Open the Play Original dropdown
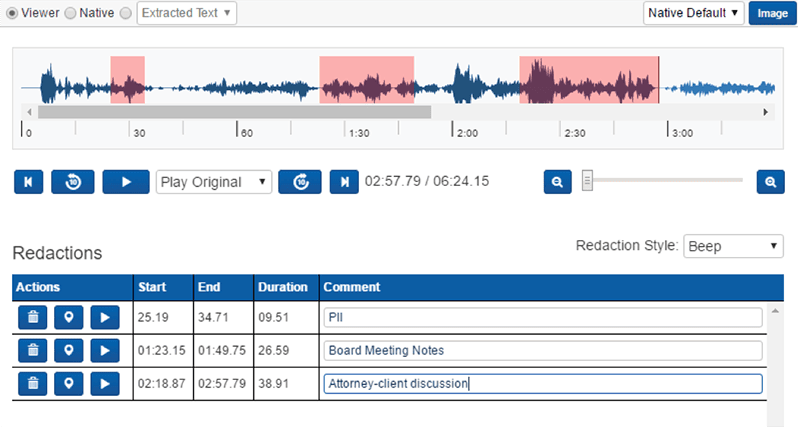This screenshot has height=427, width=798. point(214,182)
